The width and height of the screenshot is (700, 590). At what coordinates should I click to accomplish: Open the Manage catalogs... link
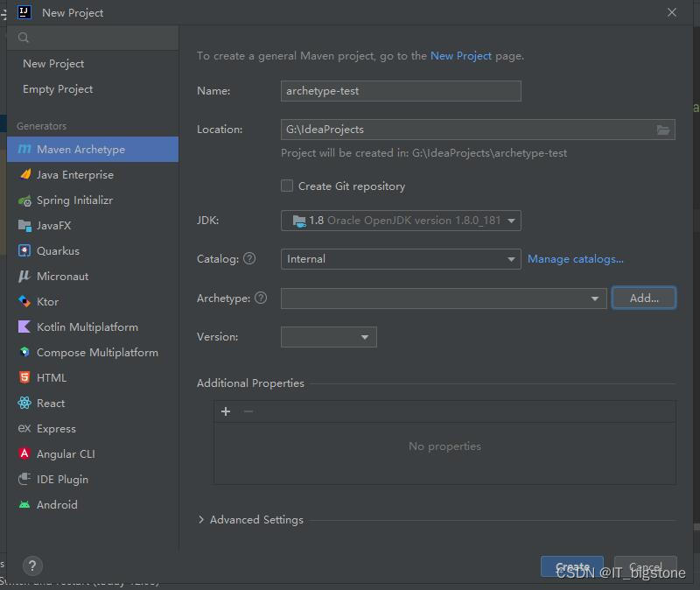click(576, 259)
